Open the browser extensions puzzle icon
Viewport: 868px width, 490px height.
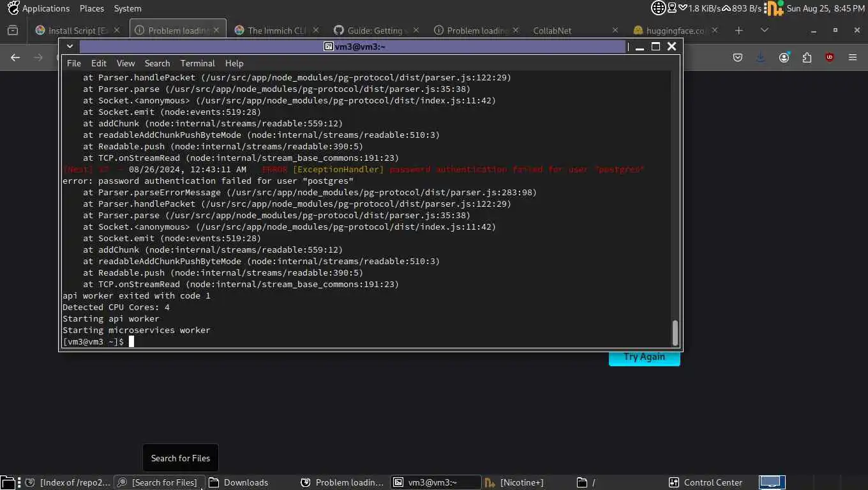click(x=807, y=57)
